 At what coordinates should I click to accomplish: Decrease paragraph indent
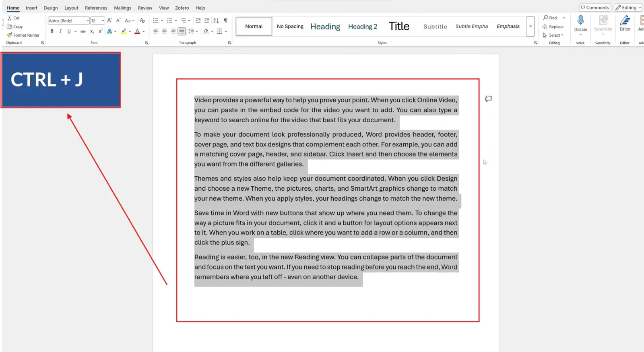click(x=198, y=21)
